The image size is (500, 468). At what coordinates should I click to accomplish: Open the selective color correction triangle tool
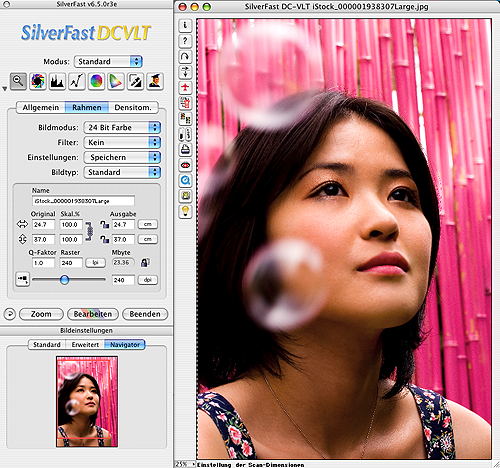116,81
